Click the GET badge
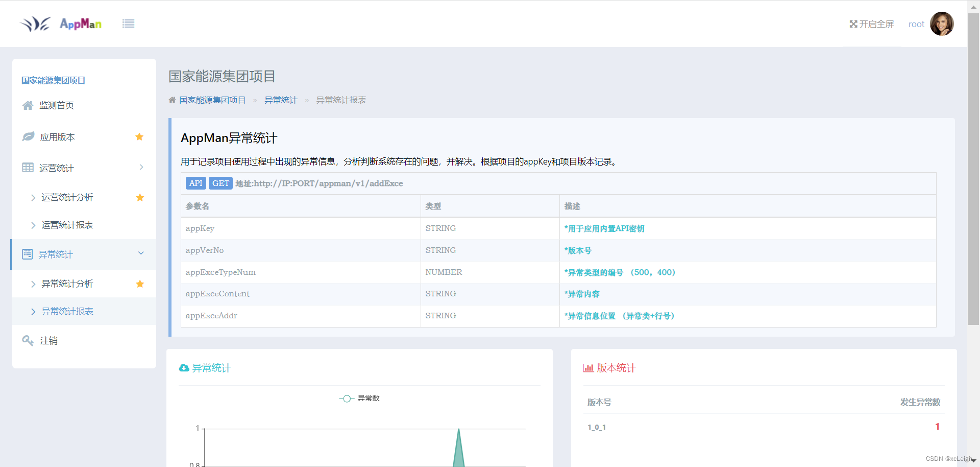 (220, 183)
